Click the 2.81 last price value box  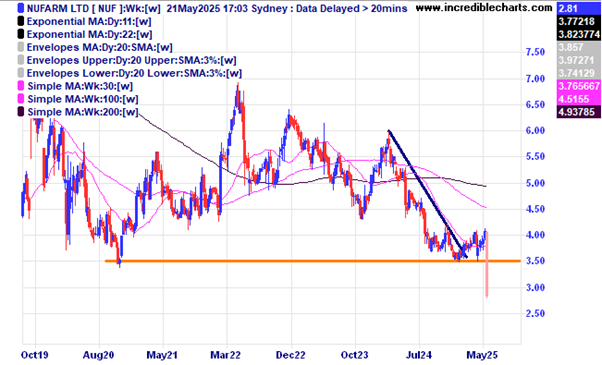click(579, 8)
